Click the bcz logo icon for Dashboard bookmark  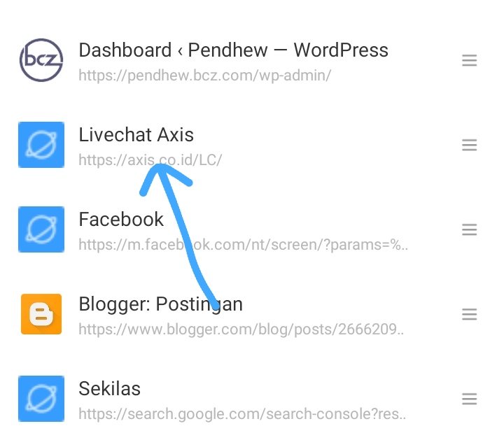coord(41,61)
